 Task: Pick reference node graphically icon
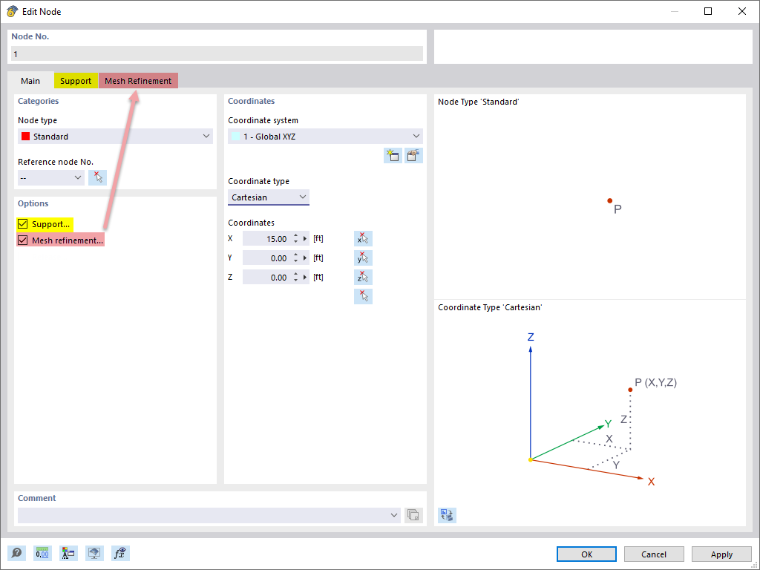(97, 177)
